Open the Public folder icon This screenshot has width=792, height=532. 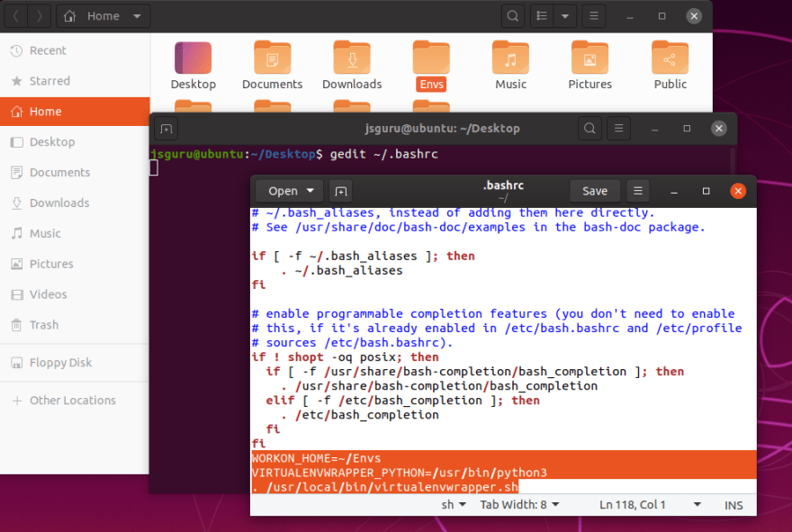(x=670, y=66)
